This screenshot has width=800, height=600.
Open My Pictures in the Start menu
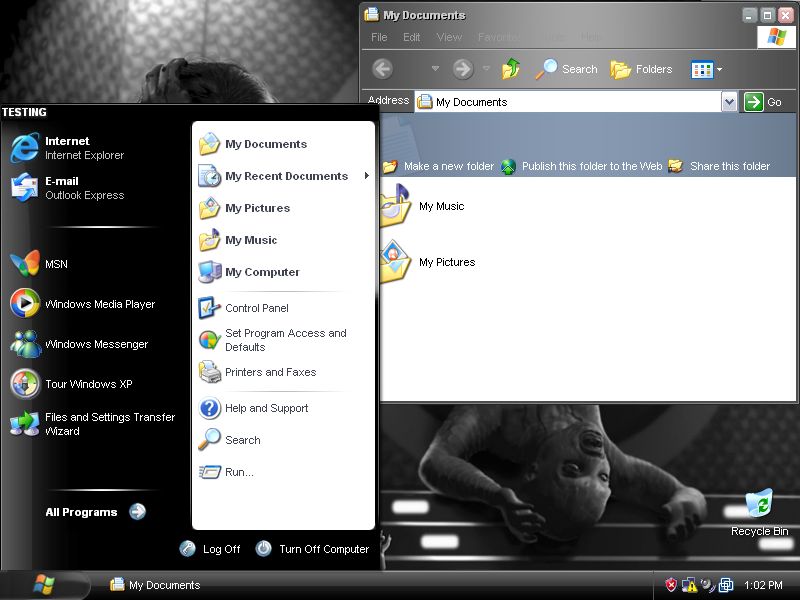pos(244,208)
